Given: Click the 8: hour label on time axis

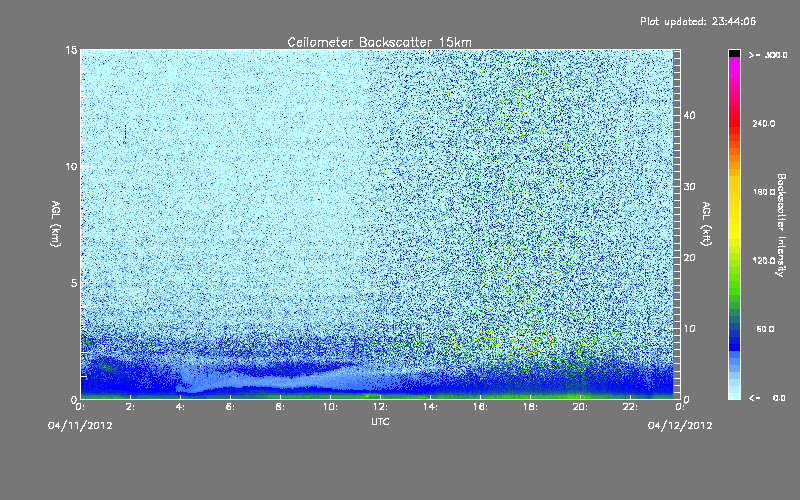Looking at the screenshot, I should [280, 407].
